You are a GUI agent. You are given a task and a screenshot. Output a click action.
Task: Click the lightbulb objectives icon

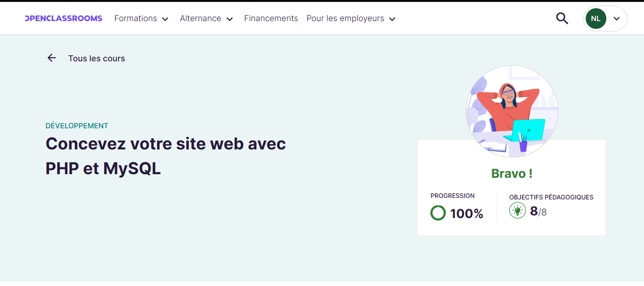pos(517,210)
